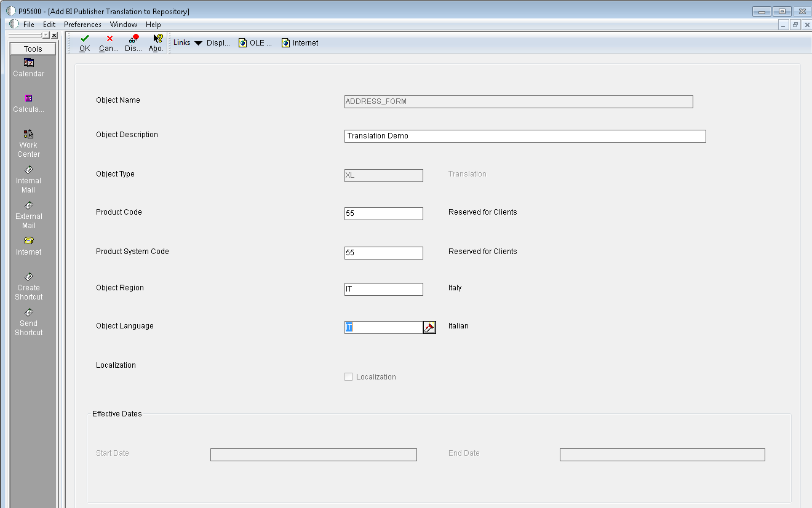812x508 pixels.
Task: Click the Effective Dates group heading
Action: tap(117, 414)
